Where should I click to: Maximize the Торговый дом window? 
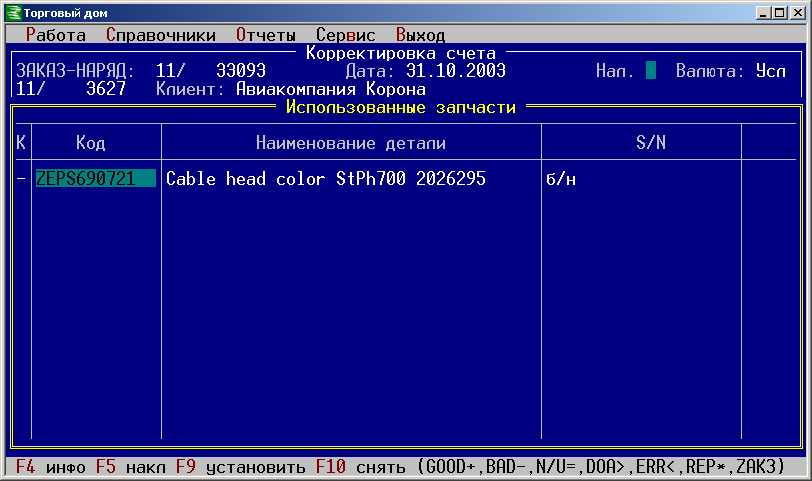779,13
